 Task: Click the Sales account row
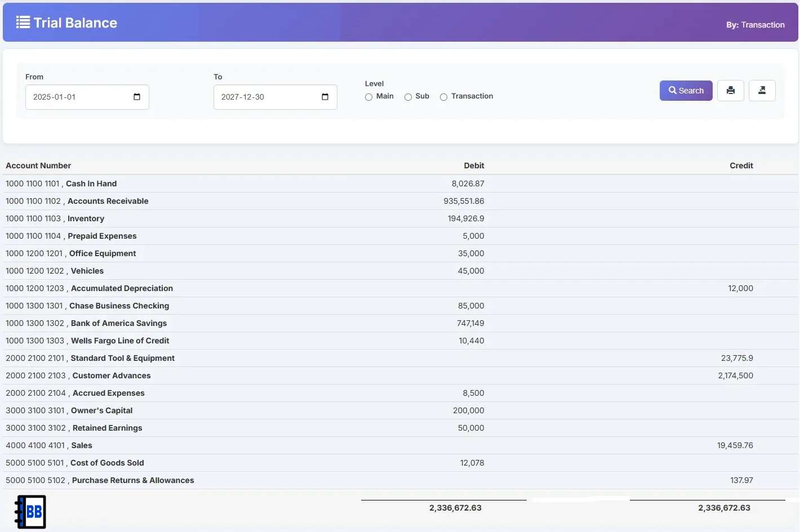pyautogui.click(x=400, y=445)
